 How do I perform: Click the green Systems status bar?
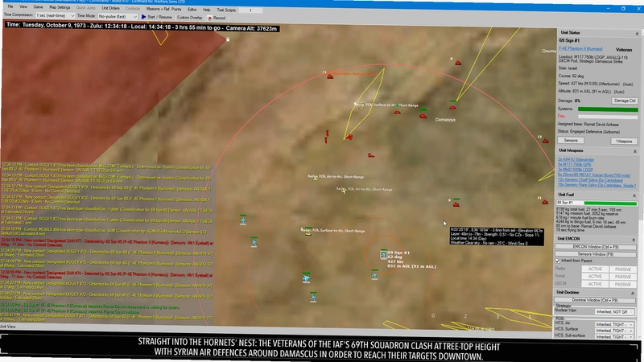(x=608, y=109)
